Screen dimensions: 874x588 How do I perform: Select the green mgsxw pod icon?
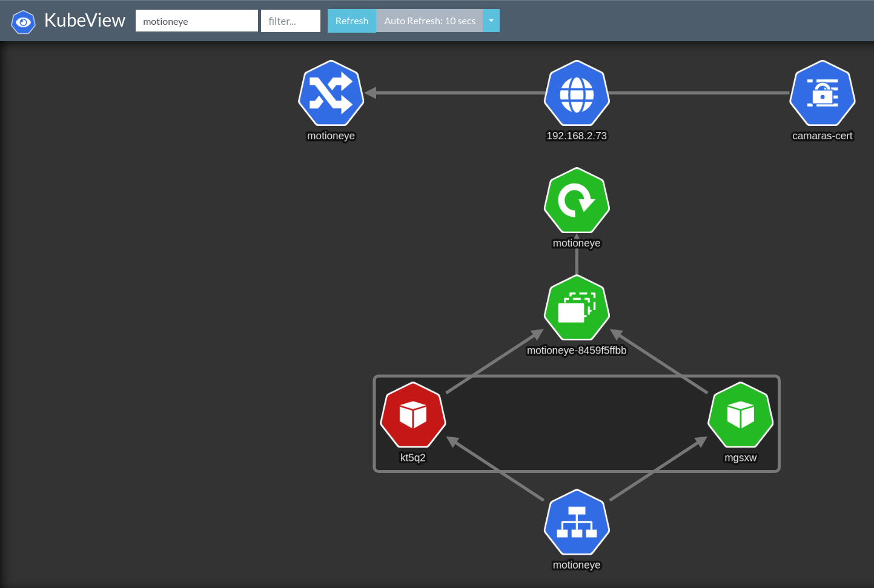[741, 415]
